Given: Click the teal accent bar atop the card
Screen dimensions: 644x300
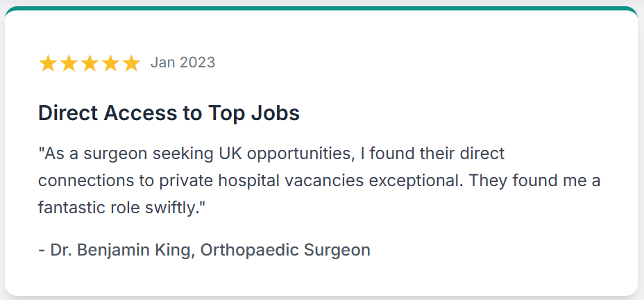Looking at the screenshot, I should [x=322, y=8].
